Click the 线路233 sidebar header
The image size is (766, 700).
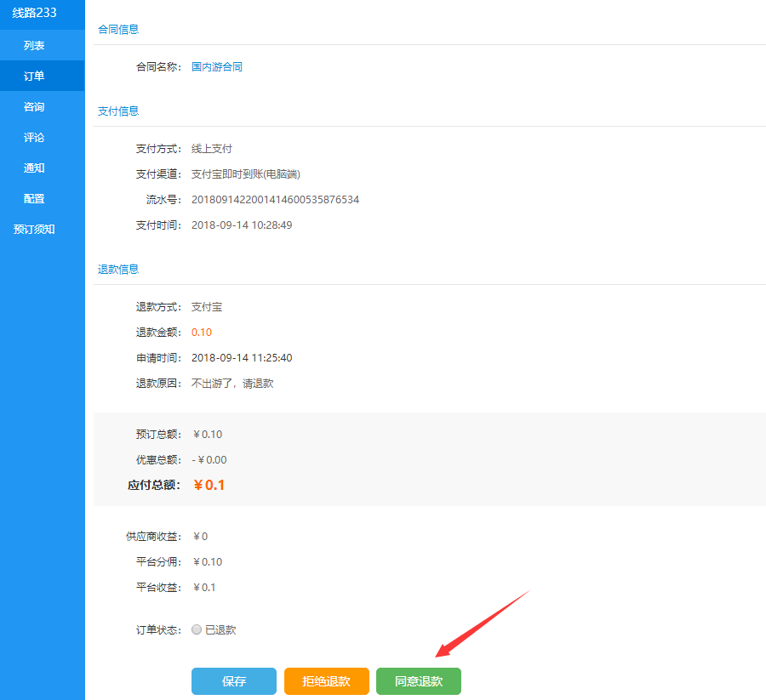35,13
